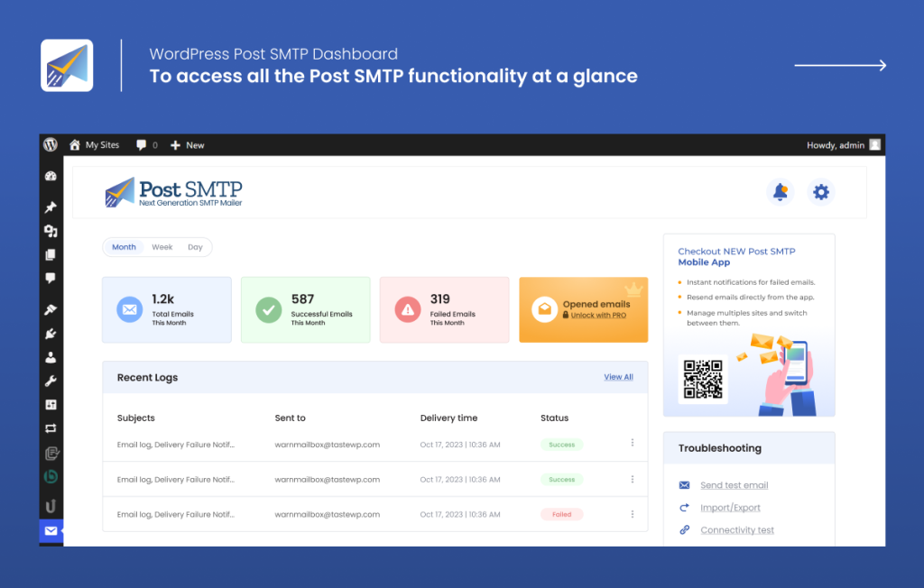Click the WordPress logo in the admin bar
The image size is (924, 588).
click(x=51, y=144)
